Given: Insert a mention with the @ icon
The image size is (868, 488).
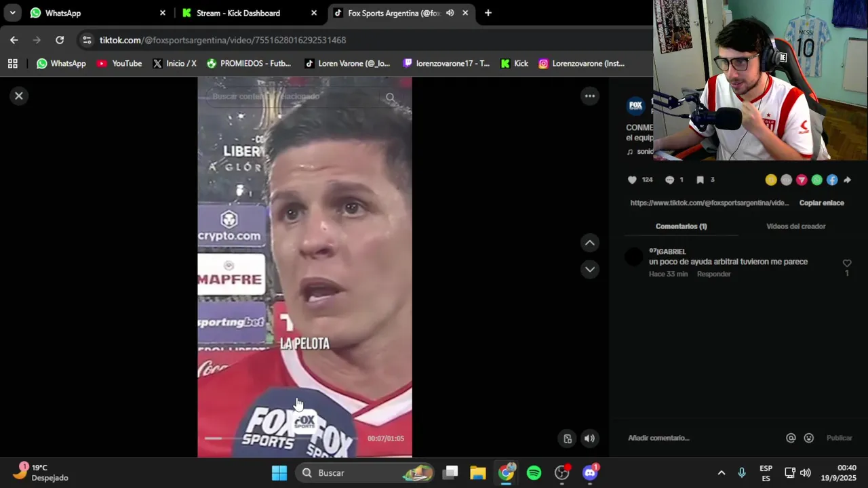Looking at the screenshot, I should pos(791,438).
